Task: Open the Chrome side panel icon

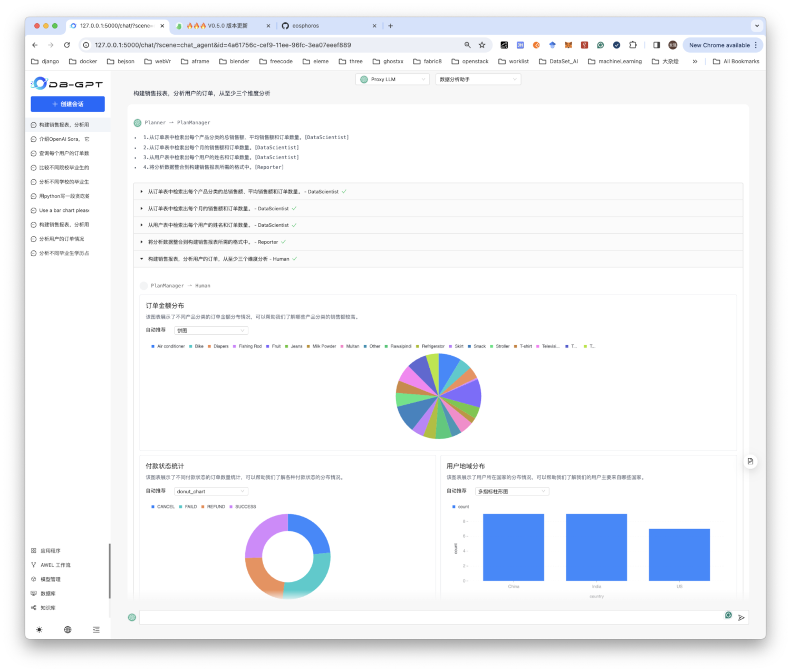Action: pyautogui.click(x=657, y=45)
